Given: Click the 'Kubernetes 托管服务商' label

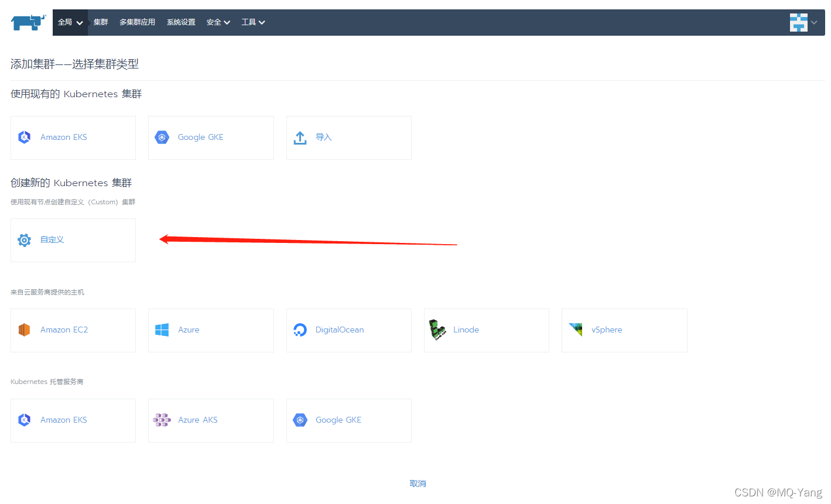Looking at the screenshot, I should [47, 382].
